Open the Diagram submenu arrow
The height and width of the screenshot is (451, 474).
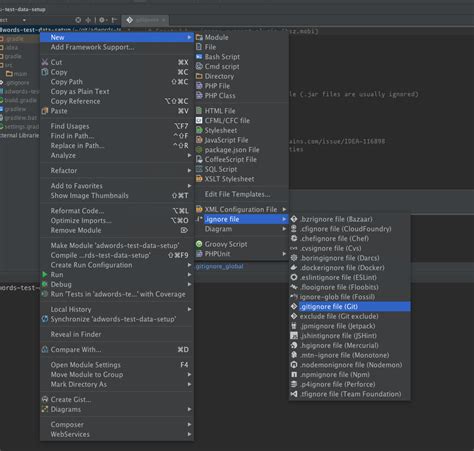click(x=284, y=229)
